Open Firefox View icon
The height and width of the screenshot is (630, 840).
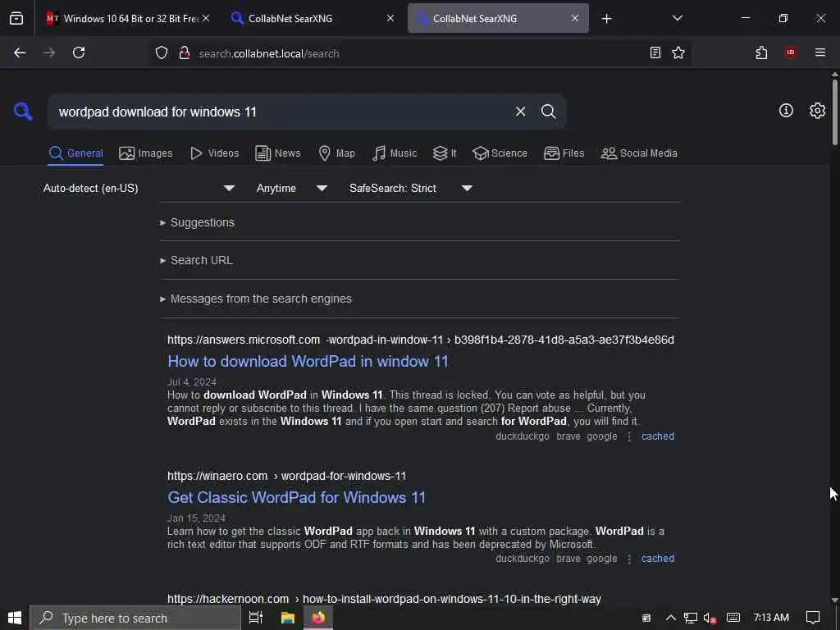(16, 18)
